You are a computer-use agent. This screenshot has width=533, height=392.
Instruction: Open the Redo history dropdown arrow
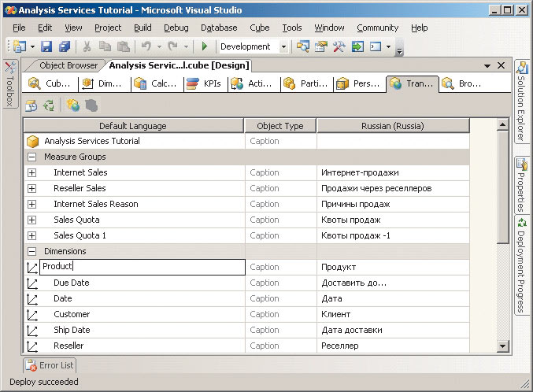click(x=186, y=46)
